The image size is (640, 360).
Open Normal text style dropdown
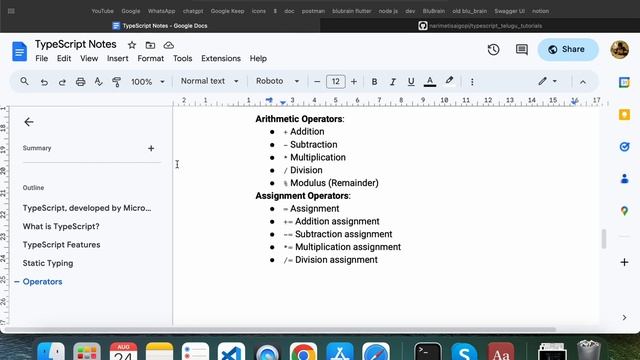[209, 81]
